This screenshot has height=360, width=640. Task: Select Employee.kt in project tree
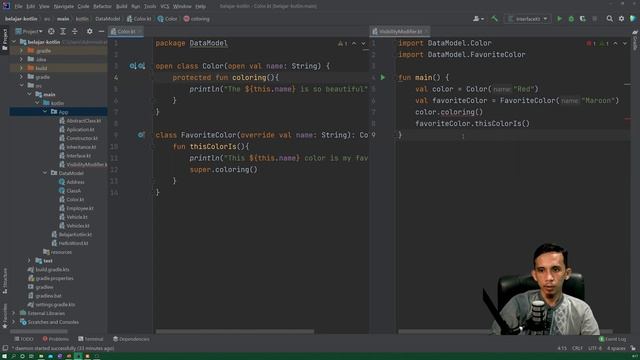[76, 208]
